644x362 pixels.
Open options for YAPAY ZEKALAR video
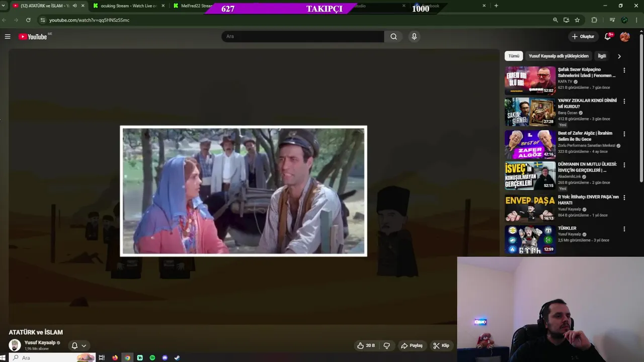tap(624, 101)
